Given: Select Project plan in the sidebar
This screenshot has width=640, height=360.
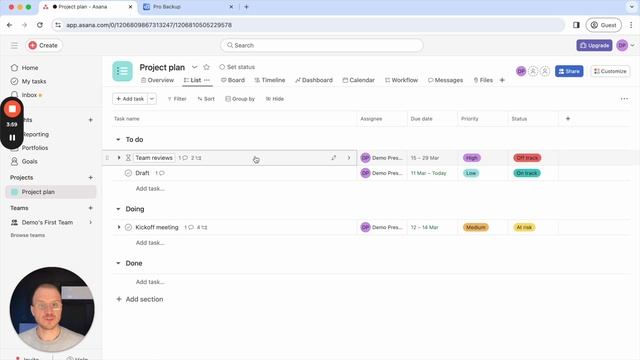Looking at the screenshot, I should point(51,192).
